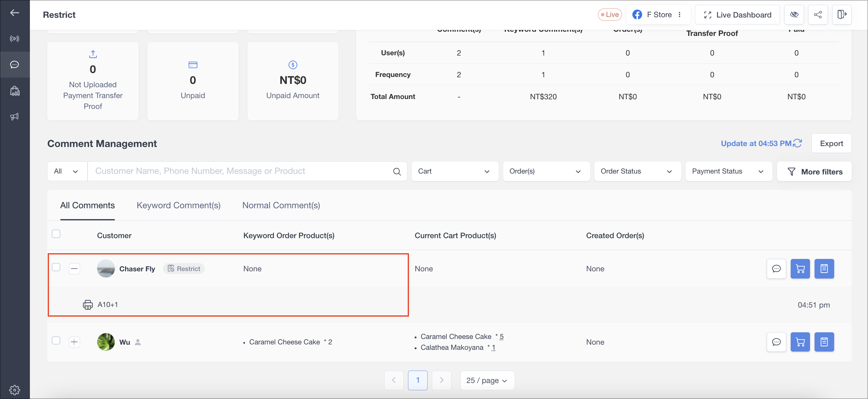868x399 pixels.
Task: Click the Facebook logo icon for F Store
Action: [637, 15]
